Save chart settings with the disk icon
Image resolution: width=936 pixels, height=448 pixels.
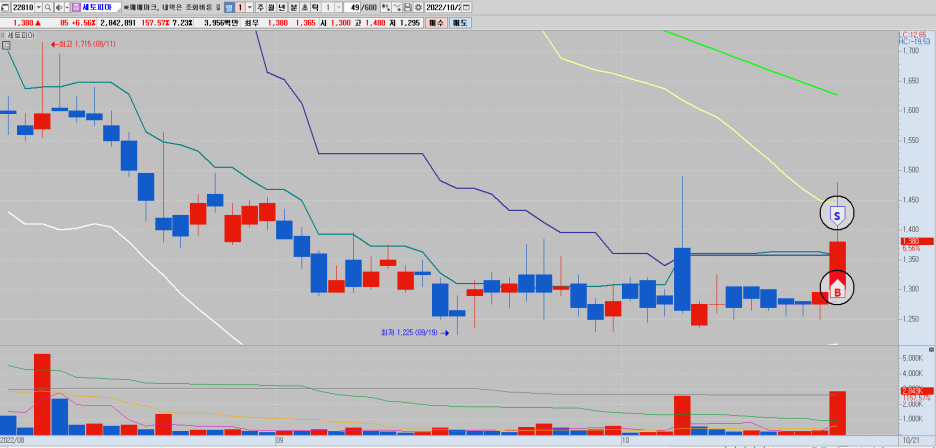(408, 8)
